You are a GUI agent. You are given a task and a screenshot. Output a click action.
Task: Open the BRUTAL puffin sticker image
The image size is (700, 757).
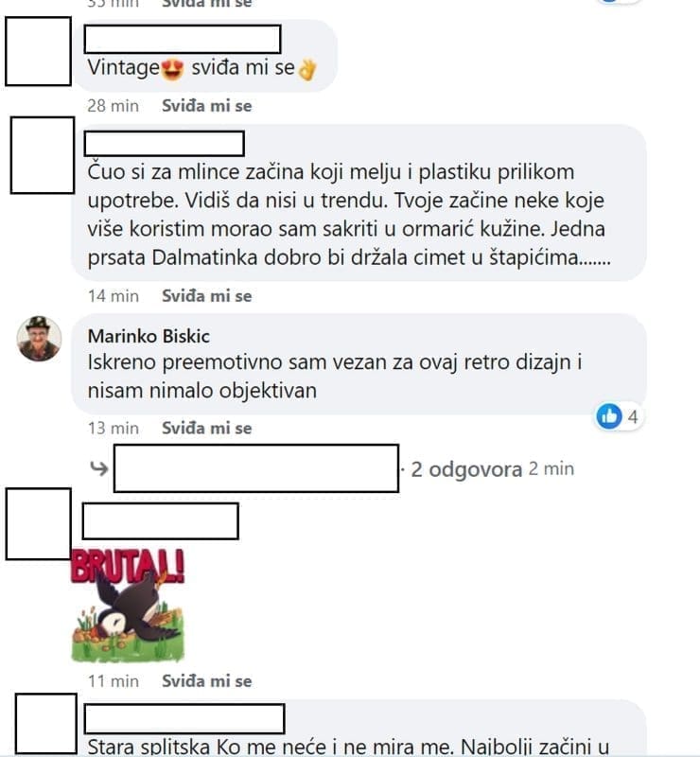[x=128, y=606]
